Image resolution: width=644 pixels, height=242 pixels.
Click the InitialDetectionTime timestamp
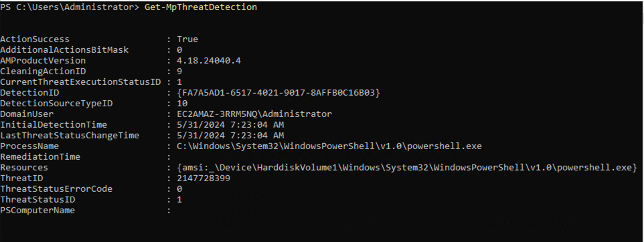click(230, 125)
